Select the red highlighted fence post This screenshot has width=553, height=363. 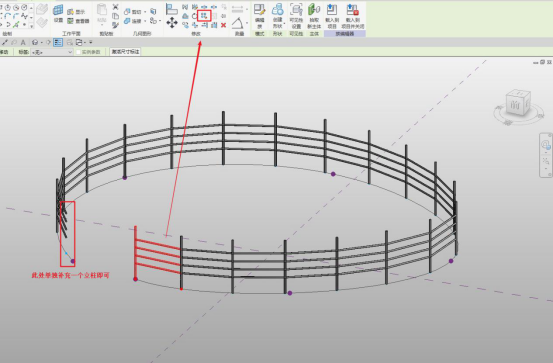pyautogui.click(x=135, y=253)
